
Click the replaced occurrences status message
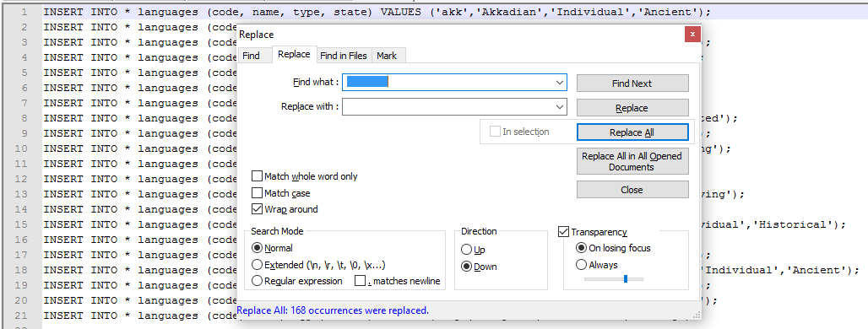click(333, 310)
